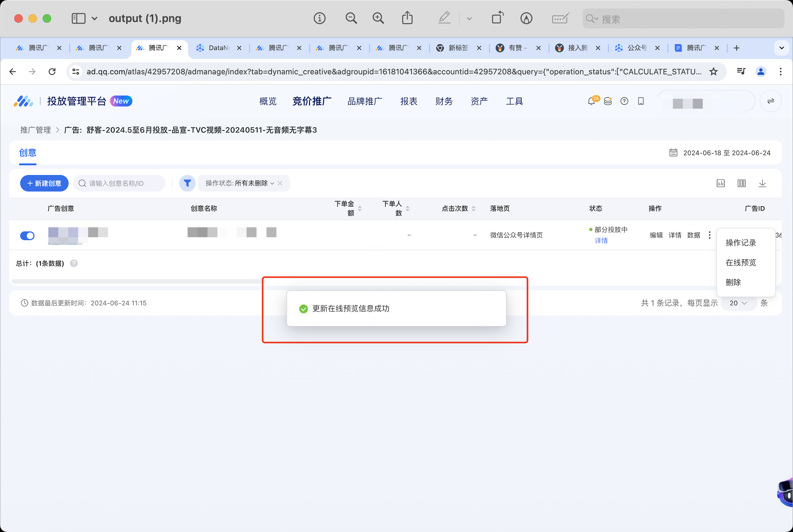This screenshot has width=793, height=532.
Task: Open the notification bell with badge 25
Action: 592,101
